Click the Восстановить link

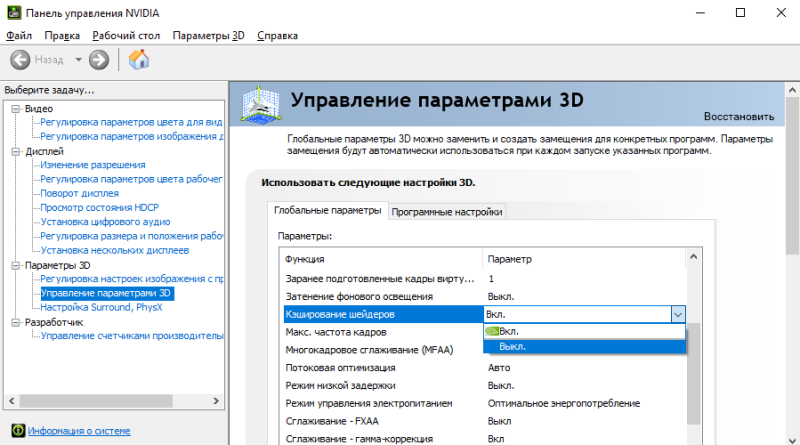(x=739, y=116)
